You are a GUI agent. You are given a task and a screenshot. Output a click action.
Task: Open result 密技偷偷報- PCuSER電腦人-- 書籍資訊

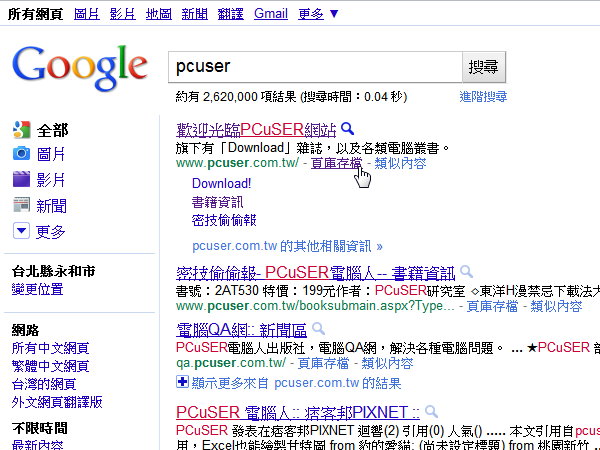point(315,273)
